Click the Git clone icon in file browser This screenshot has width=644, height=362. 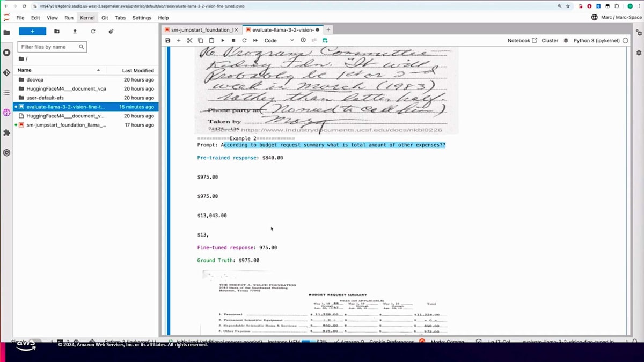click(111, 31)
